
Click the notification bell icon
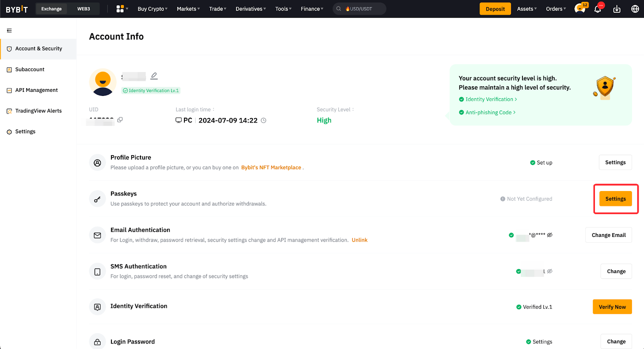(598, 9)
